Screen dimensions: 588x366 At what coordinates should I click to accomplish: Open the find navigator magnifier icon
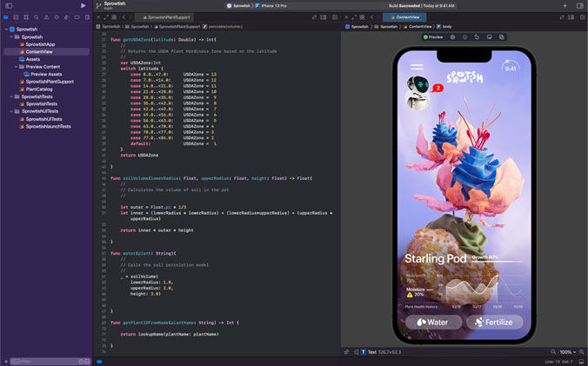point(36,17)
